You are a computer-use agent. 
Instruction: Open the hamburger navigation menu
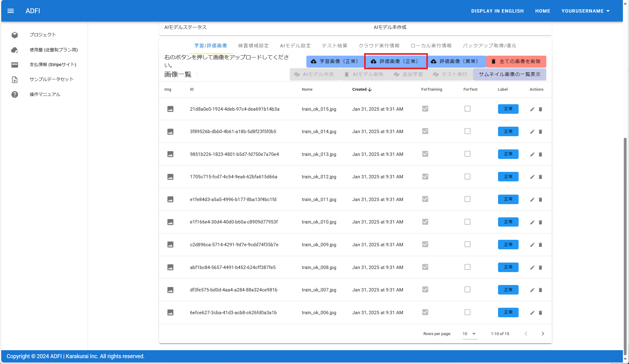(10, 11)
